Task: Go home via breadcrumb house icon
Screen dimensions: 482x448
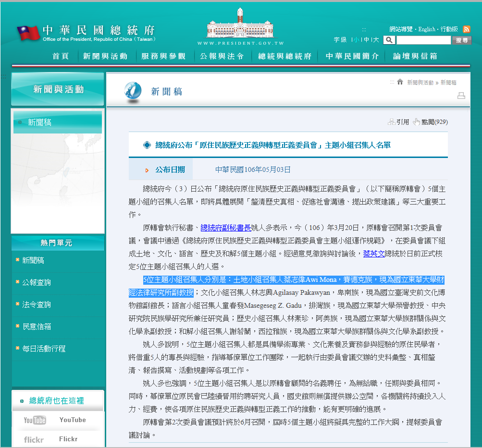Action: click(400, 82)
